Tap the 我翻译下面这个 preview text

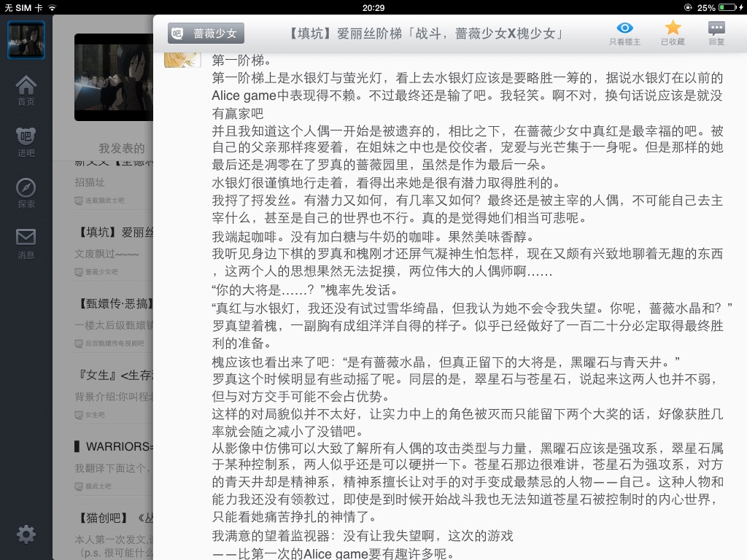(112, 468)
